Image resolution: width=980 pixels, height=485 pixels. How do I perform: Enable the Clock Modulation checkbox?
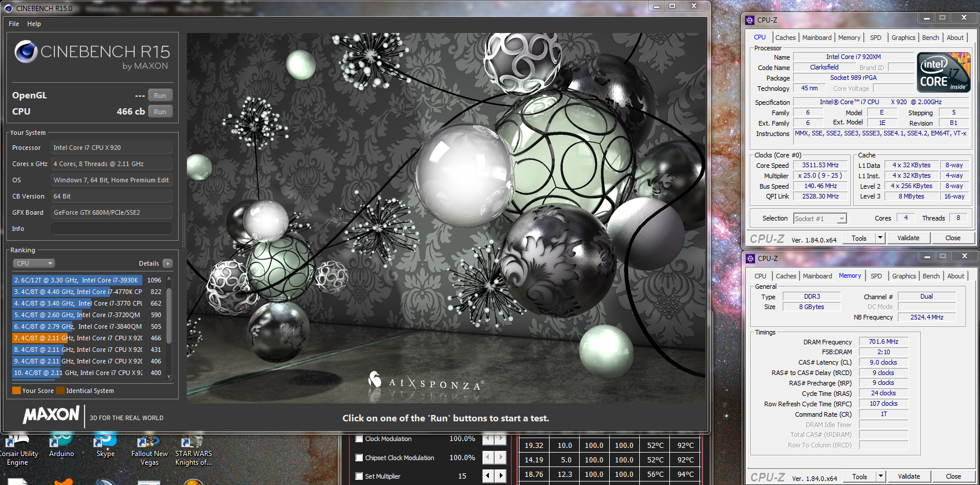[359, 439]
